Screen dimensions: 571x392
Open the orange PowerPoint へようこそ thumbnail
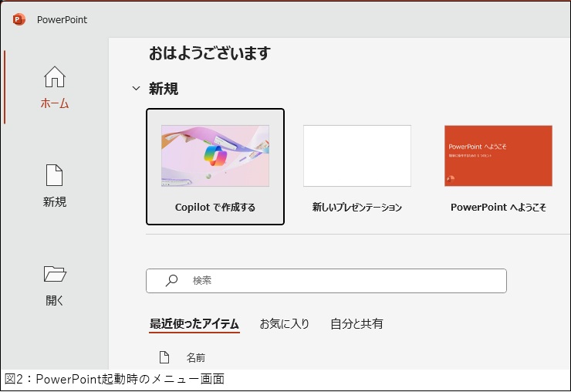coord(498,156)
